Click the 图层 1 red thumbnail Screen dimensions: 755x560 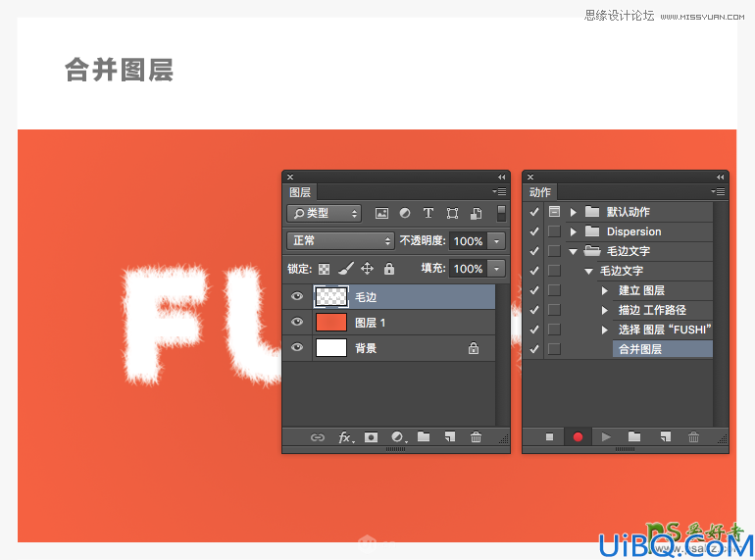331,322
